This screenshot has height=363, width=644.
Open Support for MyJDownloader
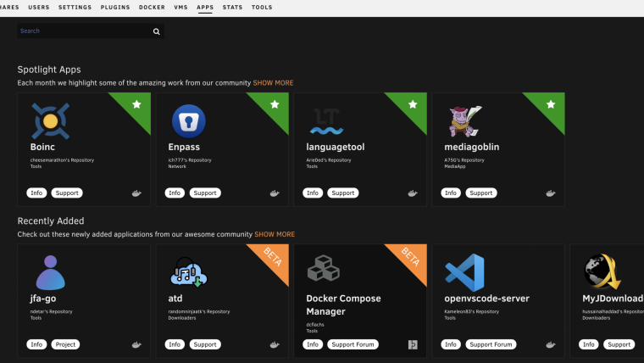point(619,344)
